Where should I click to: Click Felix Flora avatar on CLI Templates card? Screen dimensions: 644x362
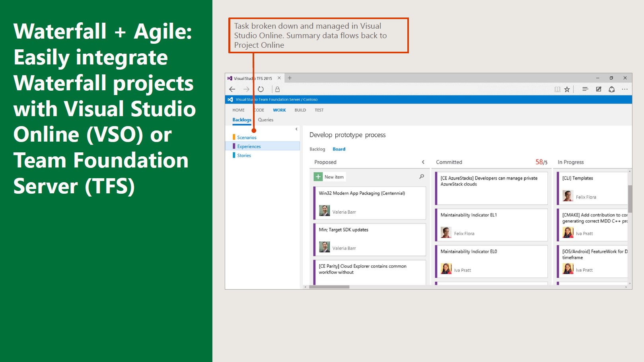click(568, 196)
